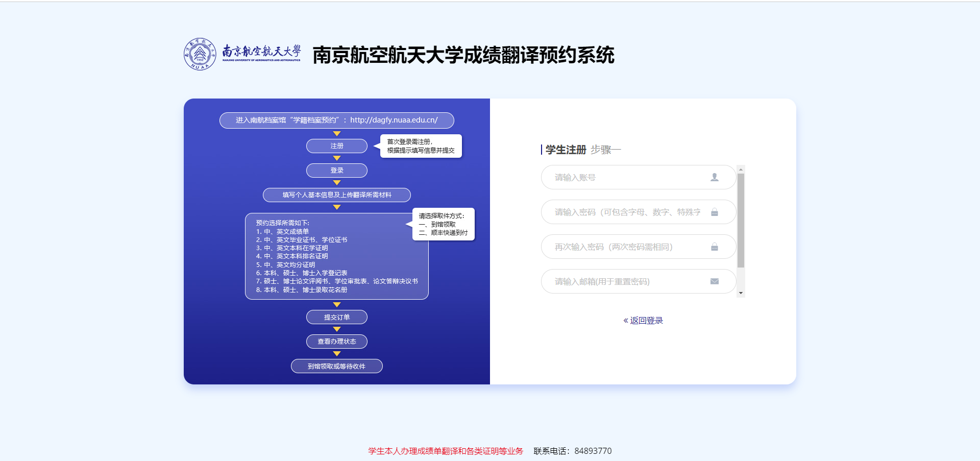980x461 pixels.
Task: Focus the 请输入密码 password input
Action: pyautogui.click(x=628, y=212)
